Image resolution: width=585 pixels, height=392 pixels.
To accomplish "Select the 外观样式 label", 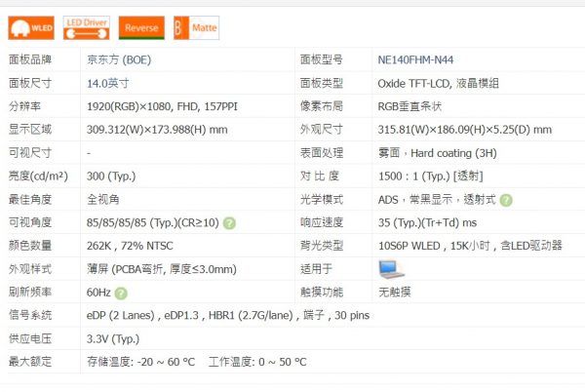I will click(x=30, y=269).
